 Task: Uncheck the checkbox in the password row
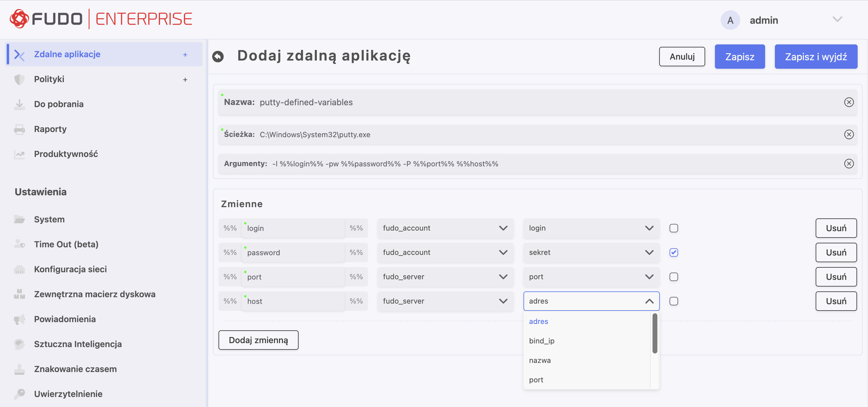click(673, 252)
